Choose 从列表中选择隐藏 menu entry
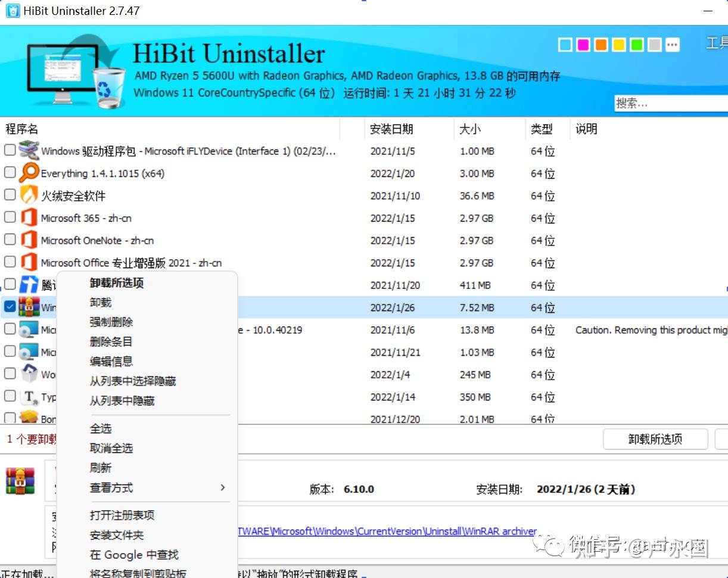Screen dimensions: 728x578 coord(133,381)
